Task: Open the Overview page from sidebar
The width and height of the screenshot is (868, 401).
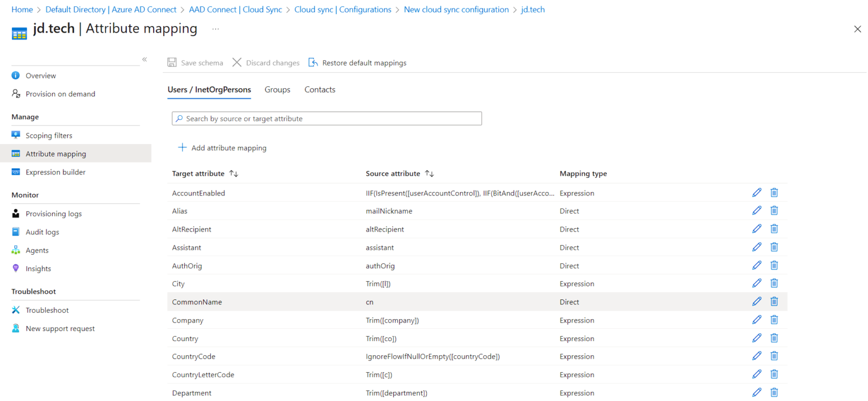Action: [40, 75]
